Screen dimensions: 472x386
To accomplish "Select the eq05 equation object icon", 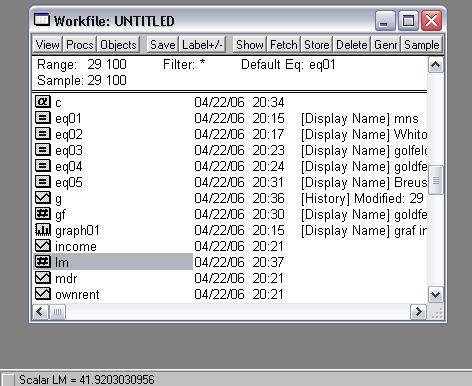I will pos(43,181).
